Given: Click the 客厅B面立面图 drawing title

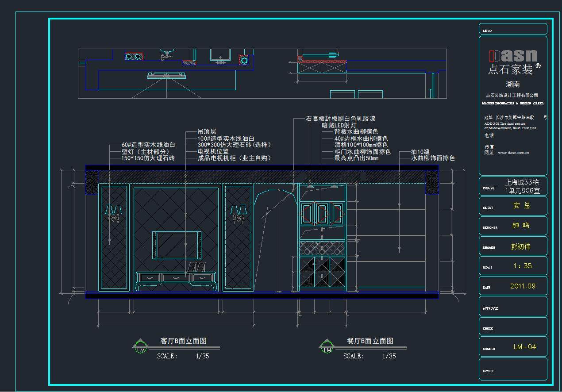Looking at the screenshot, I should coord(183,341).
